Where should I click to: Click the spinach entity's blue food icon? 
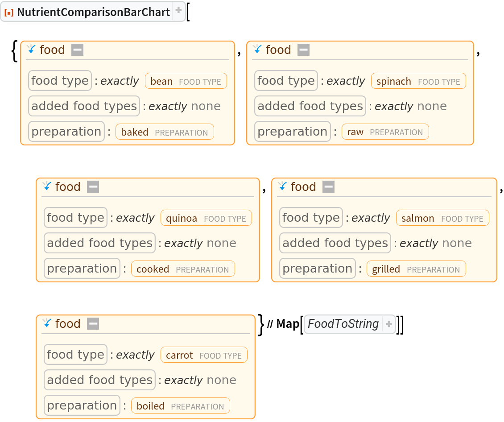[257, 50]
